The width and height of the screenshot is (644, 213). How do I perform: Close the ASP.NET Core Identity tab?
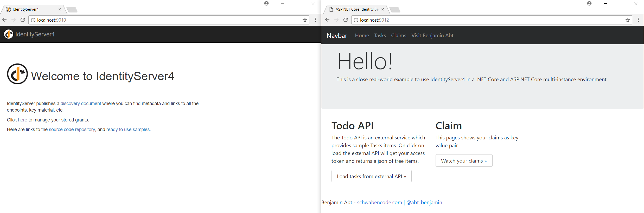pos(383,9)
